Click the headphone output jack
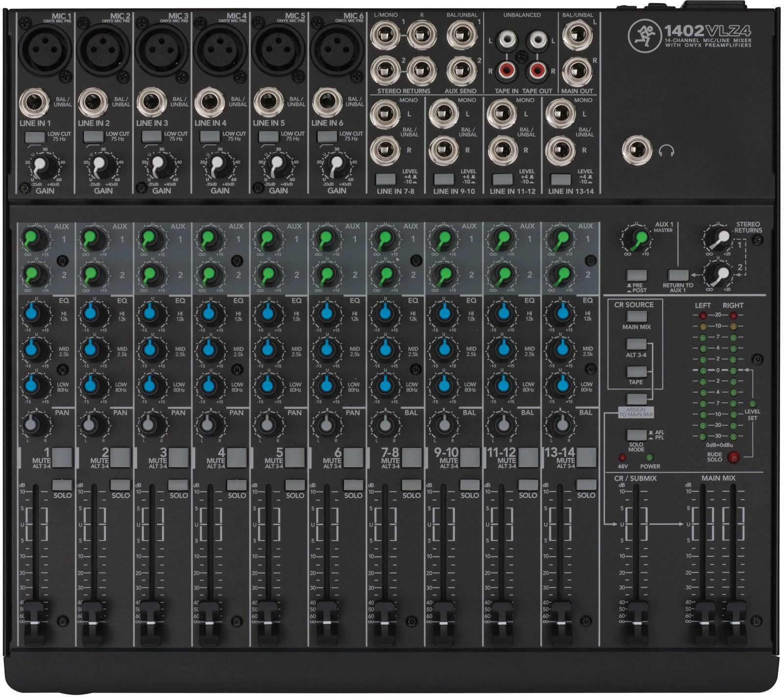This screenshot has width=784, height=697. pyautogui.click(x=634, y=151)
